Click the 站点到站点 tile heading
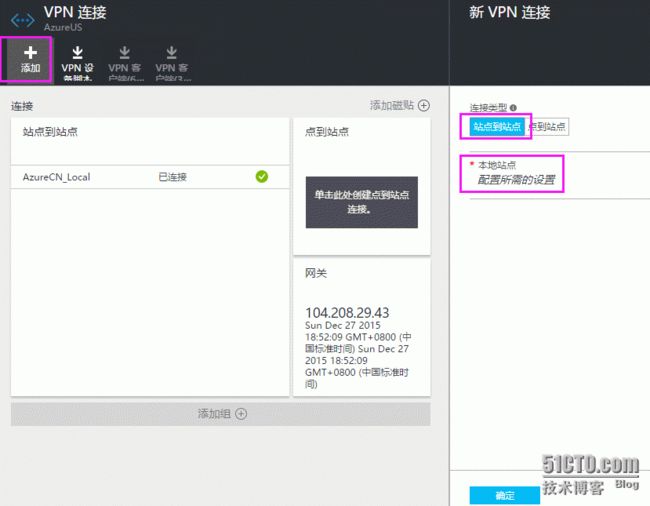 coord(50,132)
